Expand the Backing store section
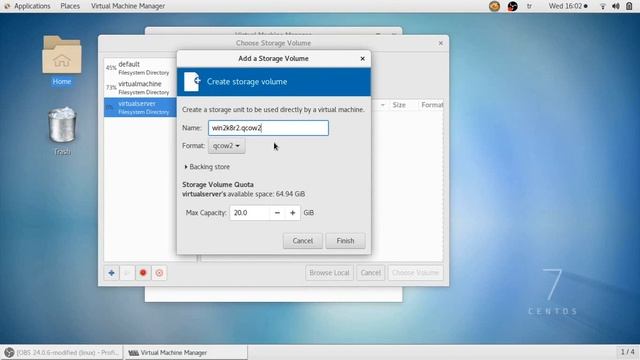Screen dimensions: 640x360 coord(207,167)
